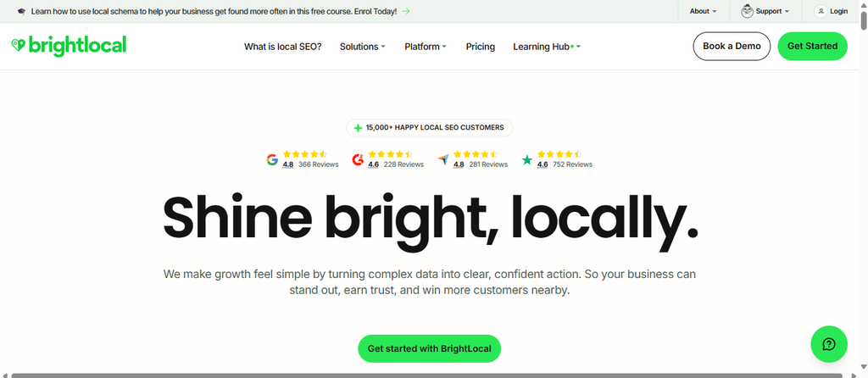
Task: Click the green arrow in the announcement banner
Action: point(406,11)
